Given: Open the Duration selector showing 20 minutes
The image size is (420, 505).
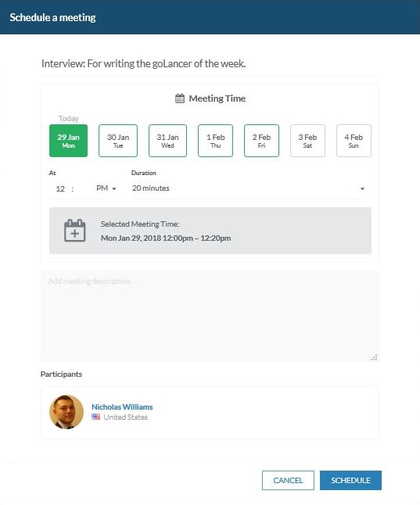Looking at the screenshot, I should pos(250,188).
